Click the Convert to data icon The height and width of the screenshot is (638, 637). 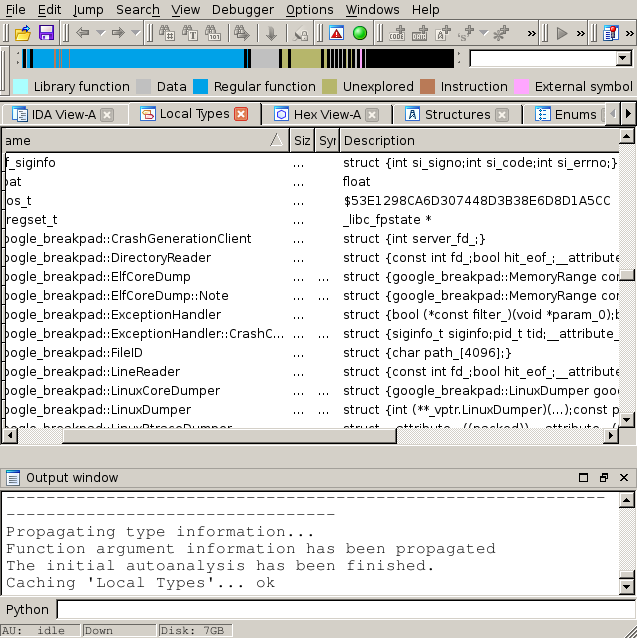tap(420, 33)
